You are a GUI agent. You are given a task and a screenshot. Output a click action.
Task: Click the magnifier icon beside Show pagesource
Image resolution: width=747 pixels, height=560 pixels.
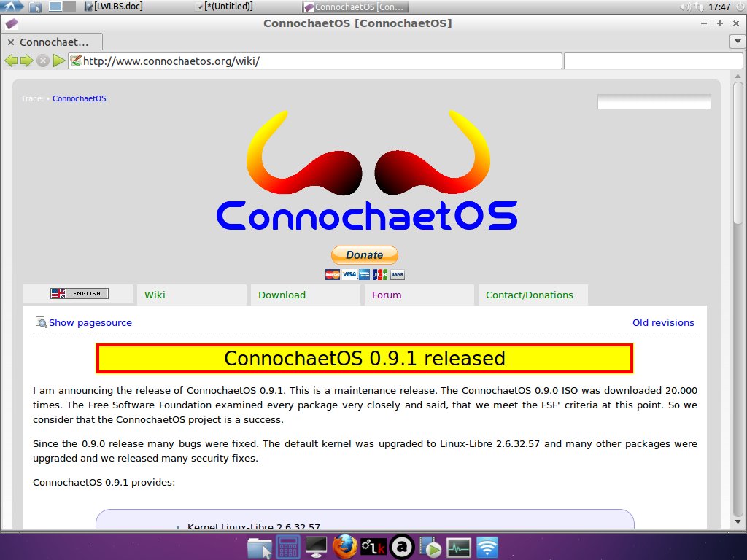point(42,322)
